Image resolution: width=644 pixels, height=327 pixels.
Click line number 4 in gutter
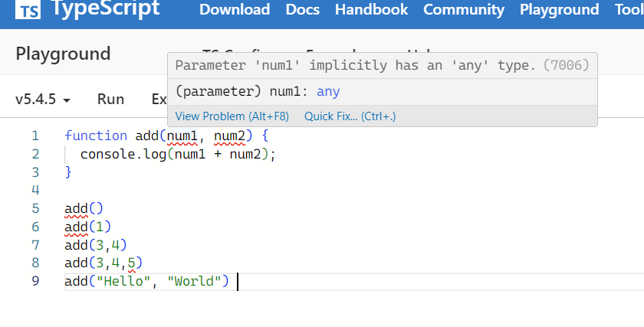click(x=35, y=190)
